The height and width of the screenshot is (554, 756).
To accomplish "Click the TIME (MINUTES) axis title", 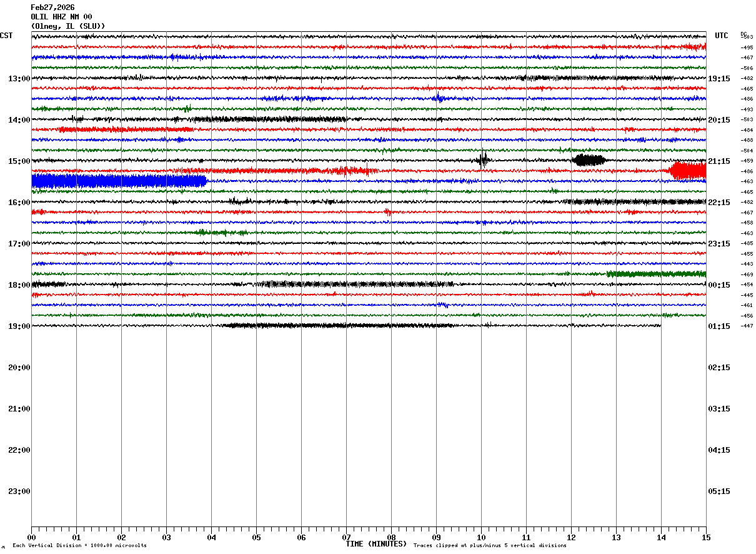I will pyautogui.click(x=376, y=544).
